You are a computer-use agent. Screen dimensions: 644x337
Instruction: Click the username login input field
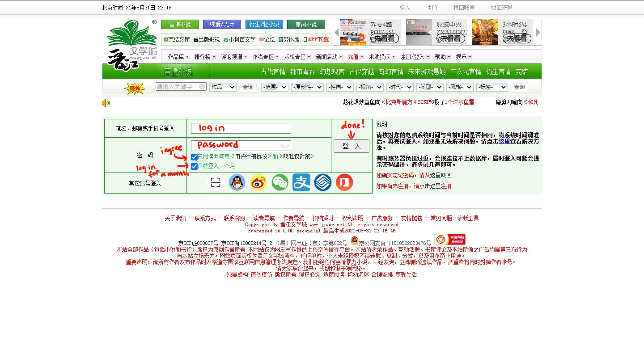tap(241, 128)
